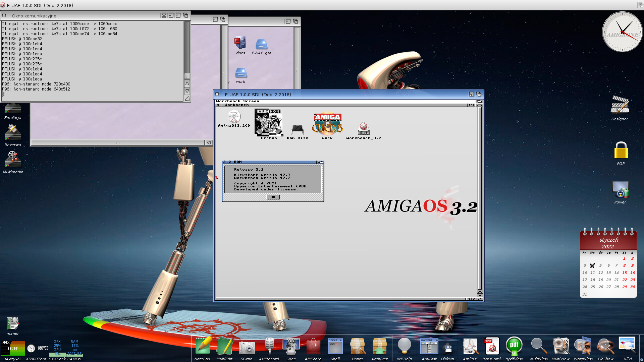Open the NotePad dock icon
Image resolution: width=644 pixels, height=362 pixels.
[203, 346]
